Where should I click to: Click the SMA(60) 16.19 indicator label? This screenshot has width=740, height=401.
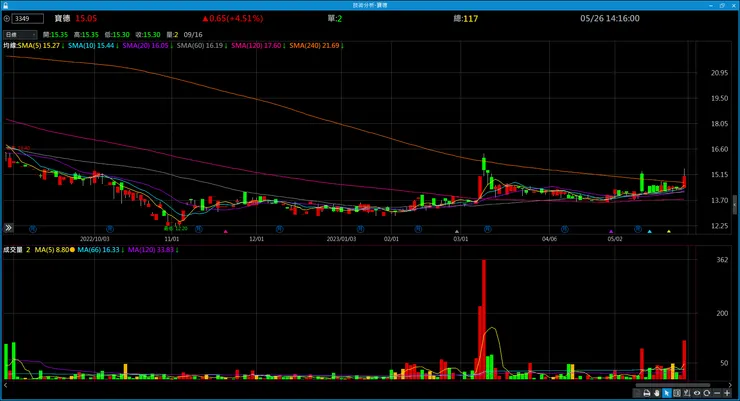202,46
